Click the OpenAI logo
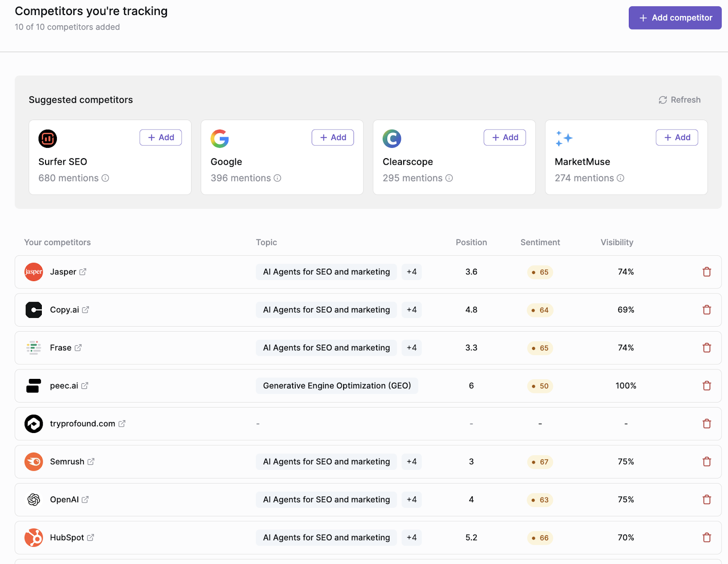Viewport: 728px width, 564px height. [34, 499]
